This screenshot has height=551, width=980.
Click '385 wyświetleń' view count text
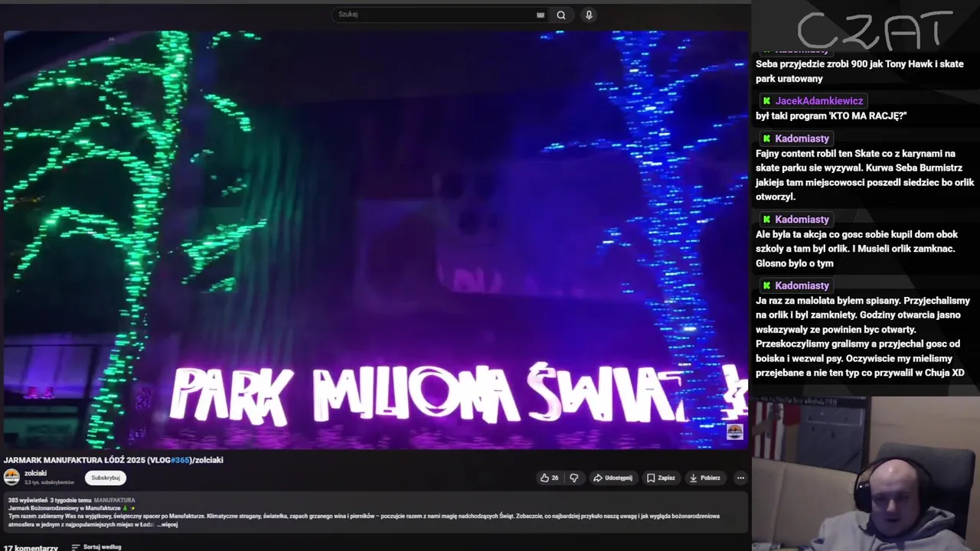28,500
